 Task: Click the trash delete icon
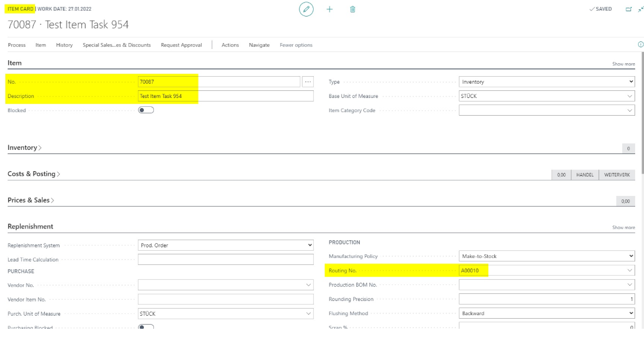click(x=353, y=9)
